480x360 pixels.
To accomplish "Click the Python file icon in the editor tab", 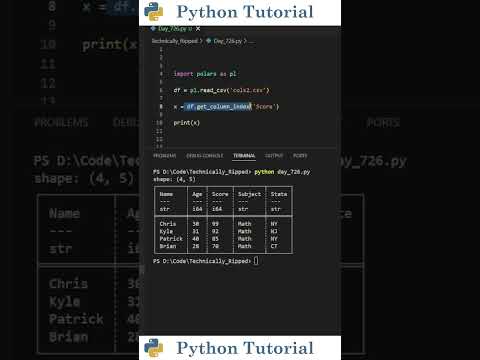I will point(153,29).
